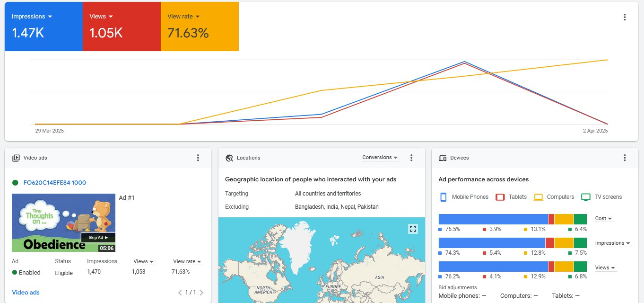This screenshot has width=644, height=303.
Task: Expand the map to fullscreen
Action: coord(413,229)
